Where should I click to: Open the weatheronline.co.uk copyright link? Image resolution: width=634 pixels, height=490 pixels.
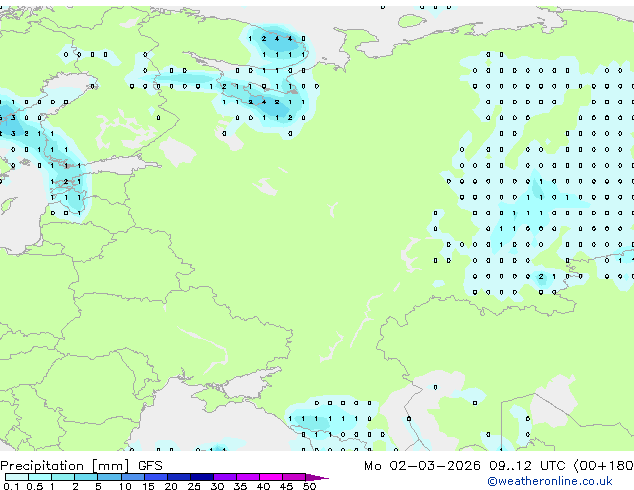pyautogui.click(x=549, y=481)
